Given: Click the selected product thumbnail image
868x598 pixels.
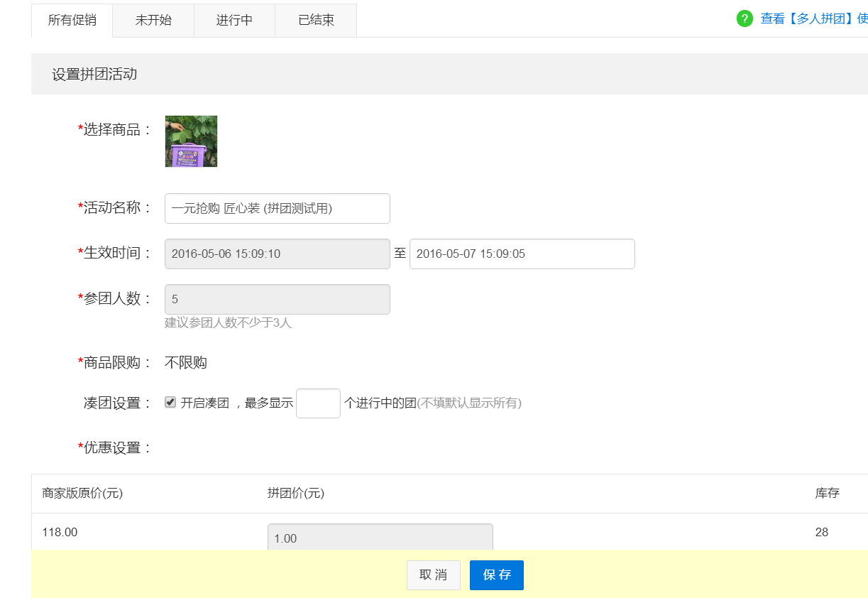Looking at the screenshot, I should 191,141.
